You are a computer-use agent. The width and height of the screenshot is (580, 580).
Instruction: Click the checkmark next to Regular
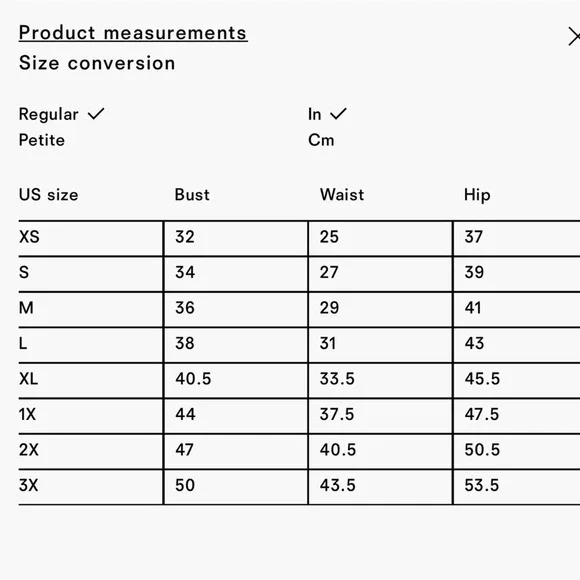96,114
